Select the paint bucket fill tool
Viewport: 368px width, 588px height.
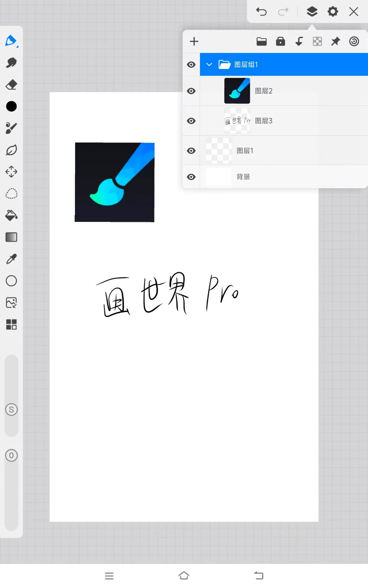click(x=11, y=215)
